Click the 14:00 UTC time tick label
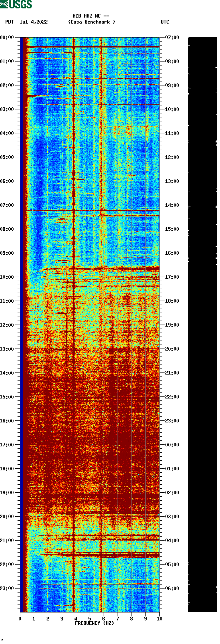This screenshot has height=644, width=220. (x=172, y=205)
